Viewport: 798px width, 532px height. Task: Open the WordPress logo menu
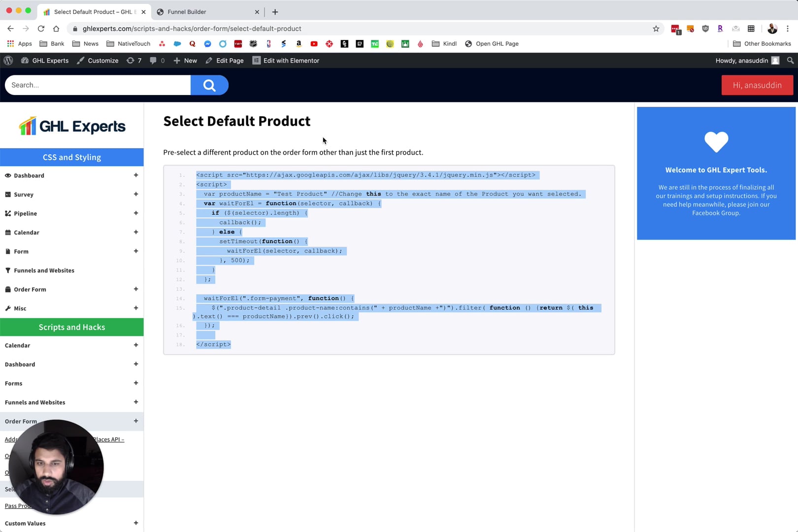point(8,61)
